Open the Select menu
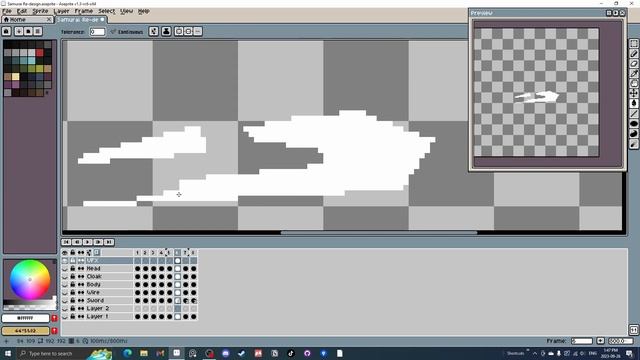The image size is (640, 360). tap(107, 11)
